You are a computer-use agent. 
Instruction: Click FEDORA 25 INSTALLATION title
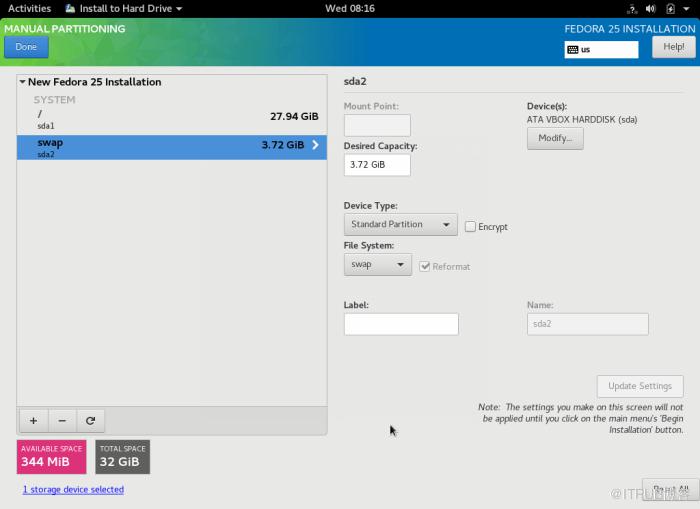(x=630, y=29)
